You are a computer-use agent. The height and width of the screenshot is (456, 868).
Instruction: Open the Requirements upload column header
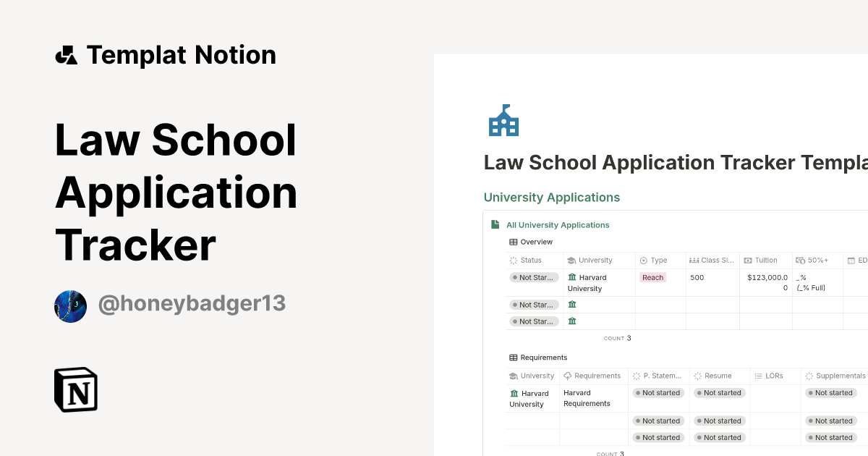[x=593, y=376]
